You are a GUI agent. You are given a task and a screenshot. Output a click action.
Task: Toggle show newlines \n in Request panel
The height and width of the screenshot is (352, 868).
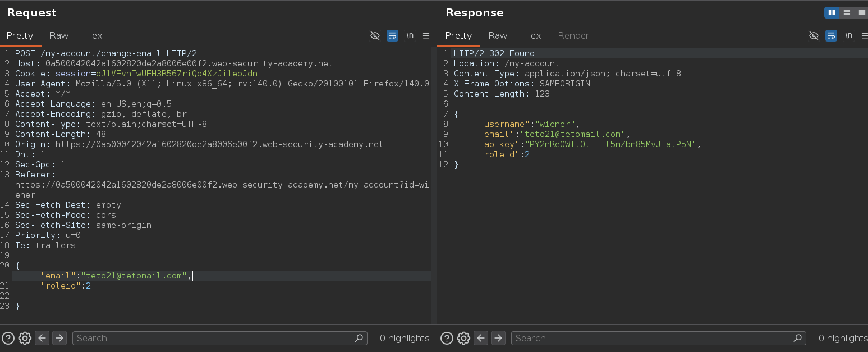410,35
